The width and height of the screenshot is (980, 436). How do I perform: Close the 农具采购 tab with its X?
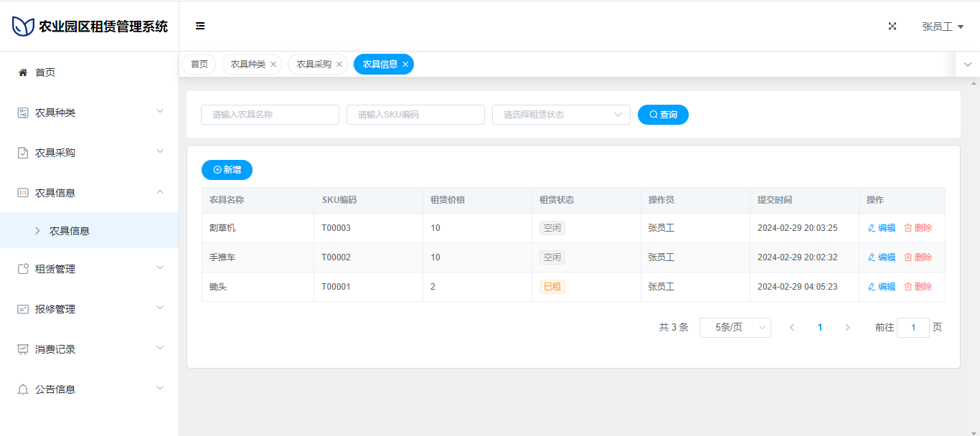click(x=339, y=65)
